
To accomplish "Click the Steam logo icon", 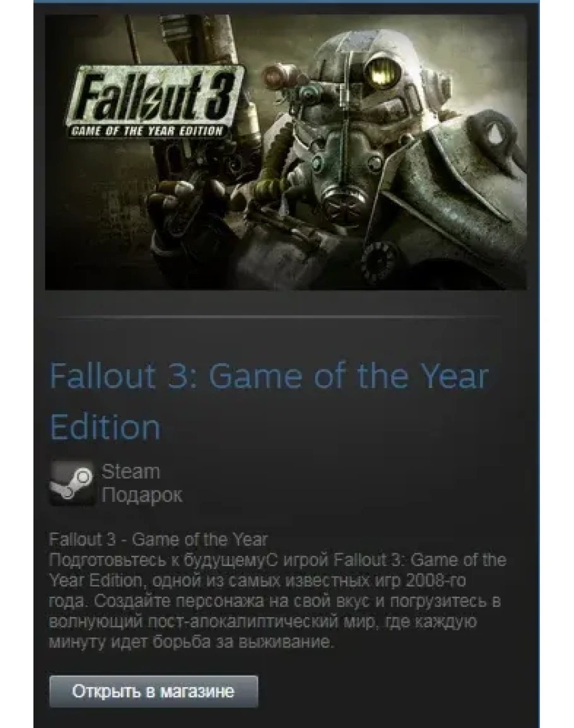I will click(72, 483).
